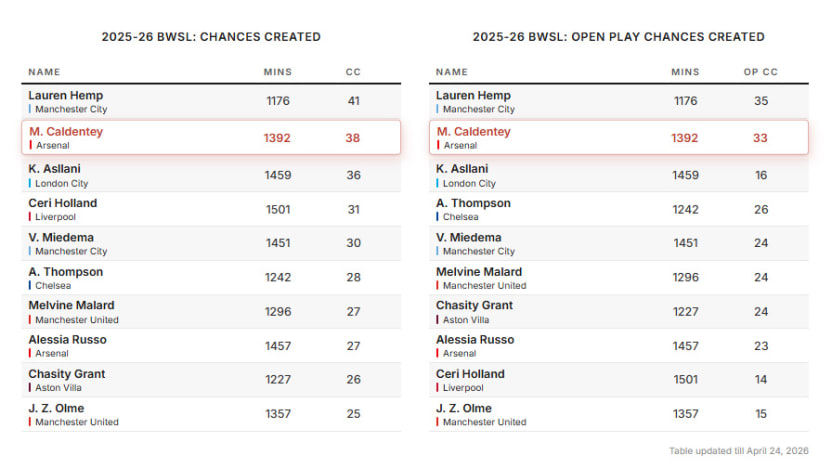
Task: Click the MINS header in Chances Created table
Action: point(277,72)
